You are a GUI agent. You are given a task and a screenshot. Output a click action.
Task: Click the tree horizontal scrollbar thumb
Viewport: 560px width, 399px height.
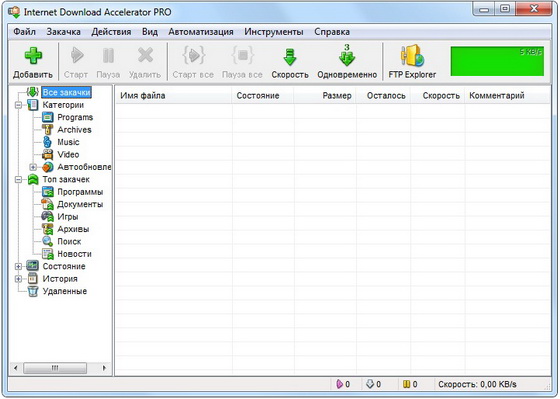pos(55,368)
